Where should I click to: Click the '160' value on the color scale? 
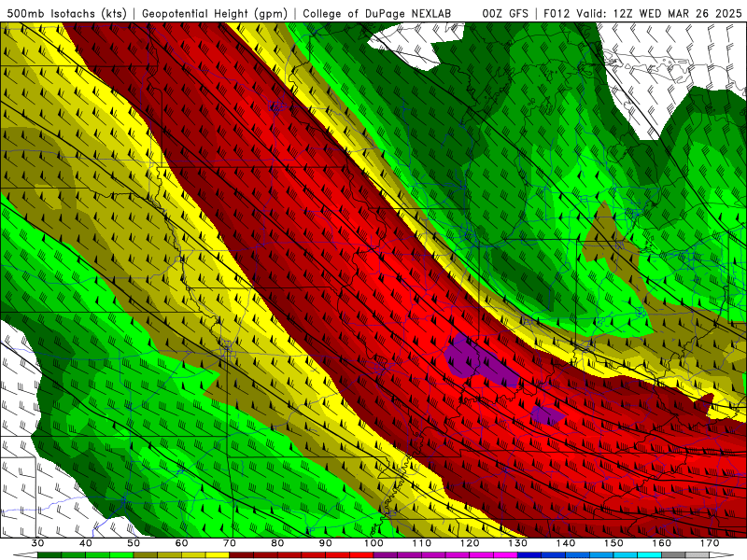coord(662,543)
